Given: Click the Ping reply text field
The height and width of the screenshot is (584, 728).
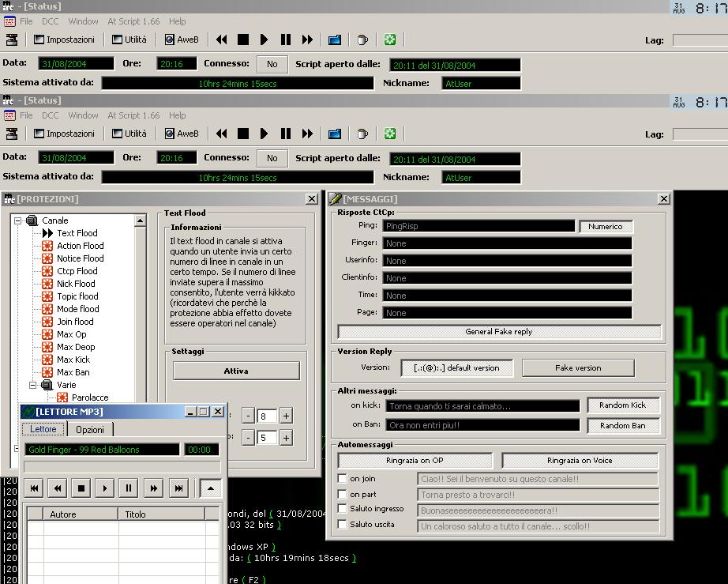Looking at the screenshot, I should (x=478, y=226).
